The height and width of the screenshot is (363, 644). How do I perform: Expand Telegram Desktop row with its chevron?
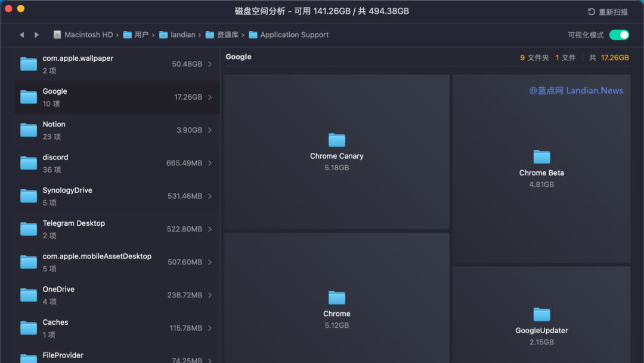pos(210,229)
